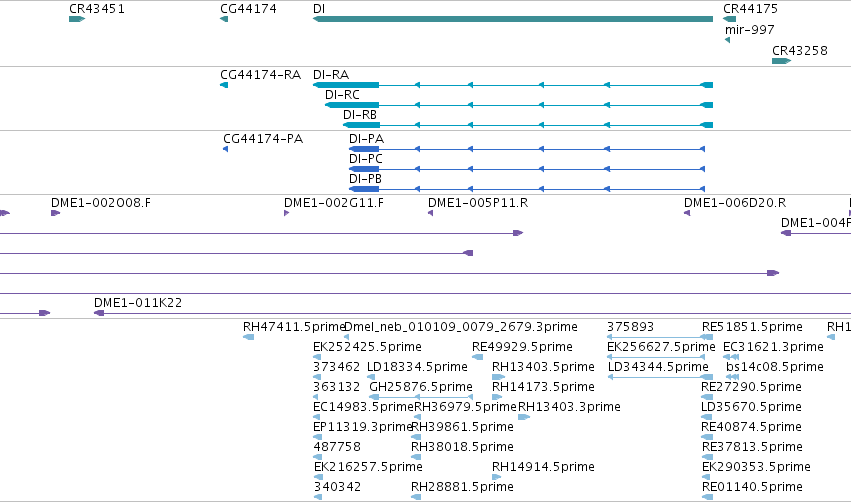The height and width of the screenshot is (502, 851).
Task: Click the CR43451 gene label
Action: pyautogui.click(x=97, y=9)
